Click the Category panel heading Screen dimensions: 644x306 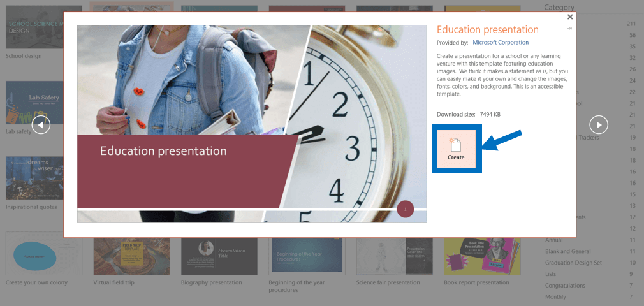[x=559, y=8]
